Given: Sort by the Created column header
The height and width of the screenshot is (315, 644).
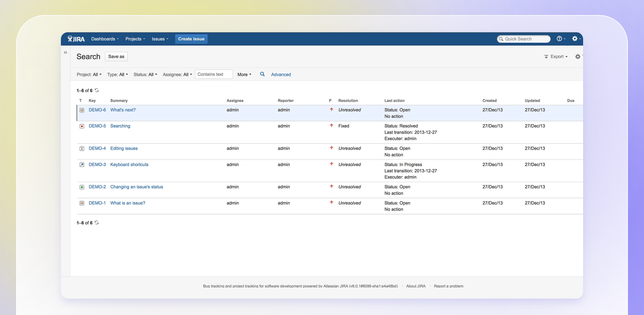Looking at the screenshot, I should 489,100.
